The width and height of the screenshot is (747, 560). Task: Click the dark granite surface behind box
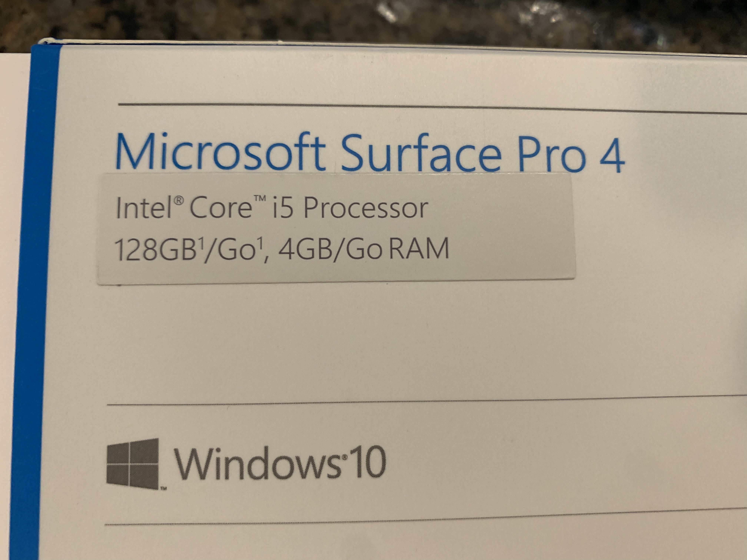coord(371,20)
